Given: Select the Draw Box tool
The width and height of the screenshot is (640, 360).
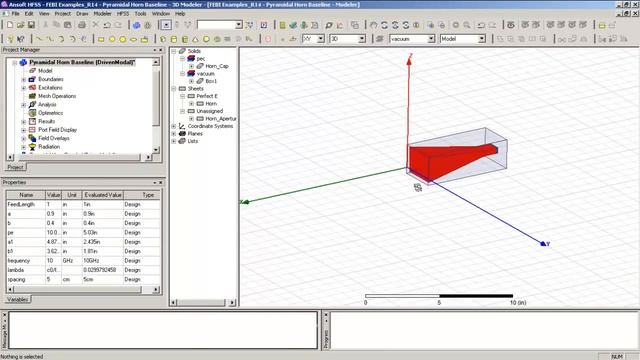Looking at the screenshot, I should 163,39.
